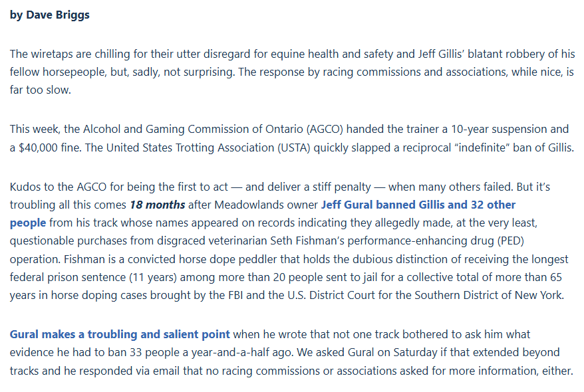Open 'Gural makes a troubling and salient point' link

pyautogui.click(x=120, y=334)
